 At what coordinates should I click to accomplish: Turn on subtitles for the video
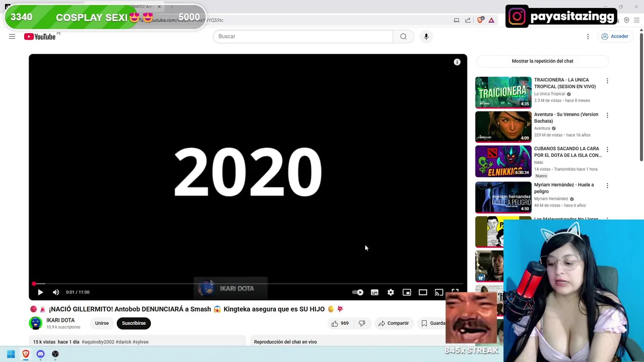(374, 292)
